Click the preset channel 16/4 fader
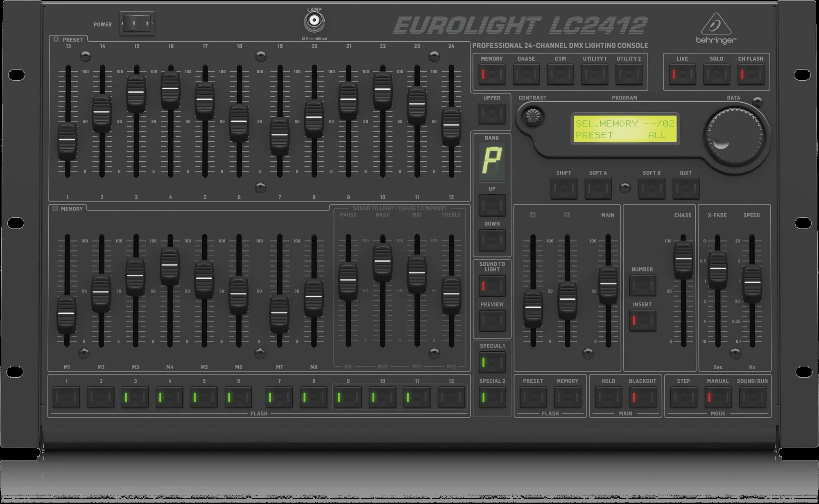The image size is (819, 504). pos(170,90)
